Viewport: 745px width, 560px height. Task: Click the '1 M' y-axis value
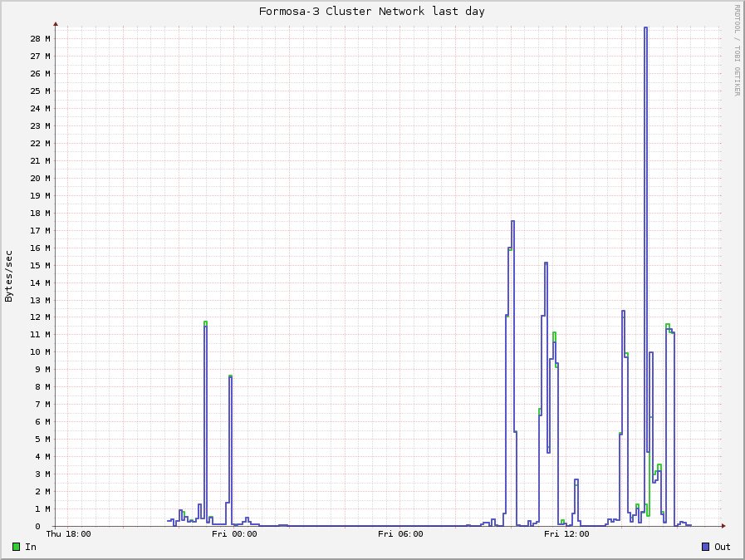[x=42, y=508]
